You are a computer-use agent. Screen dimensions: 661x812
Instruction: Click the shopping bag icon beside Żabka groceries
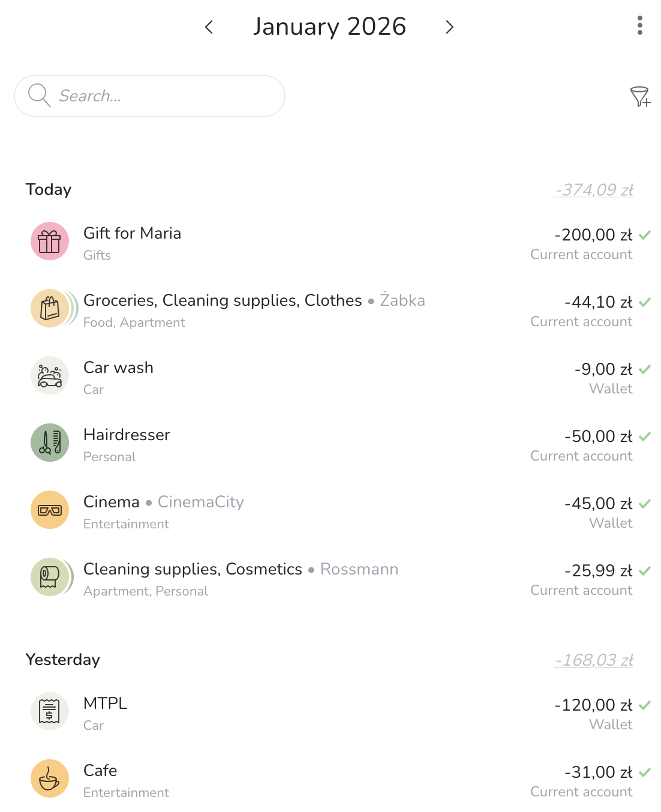pyautogui.click(x=49, y=308)
